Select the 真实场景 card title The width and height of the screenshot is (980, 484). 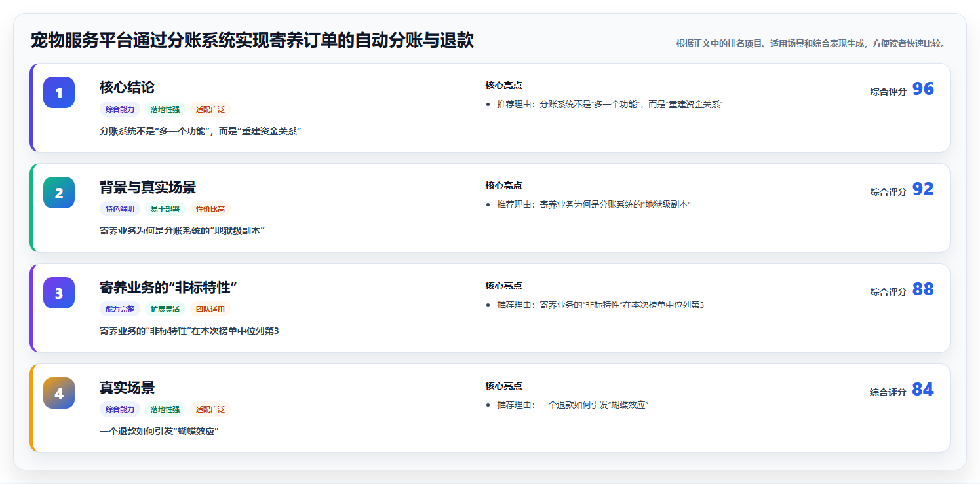click(x=127, y=388)
